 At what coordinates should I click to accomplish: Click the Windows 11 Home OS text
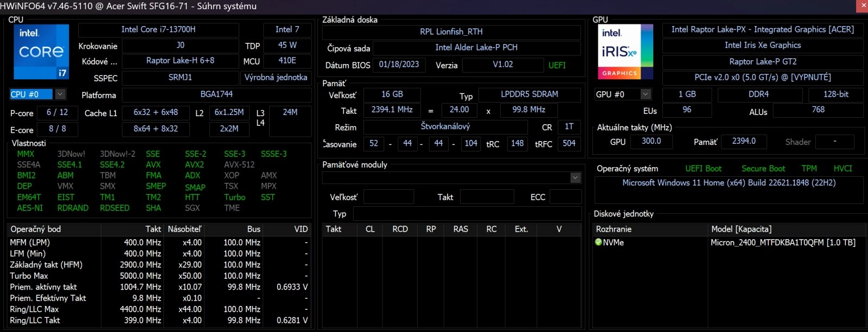point(729,183)
